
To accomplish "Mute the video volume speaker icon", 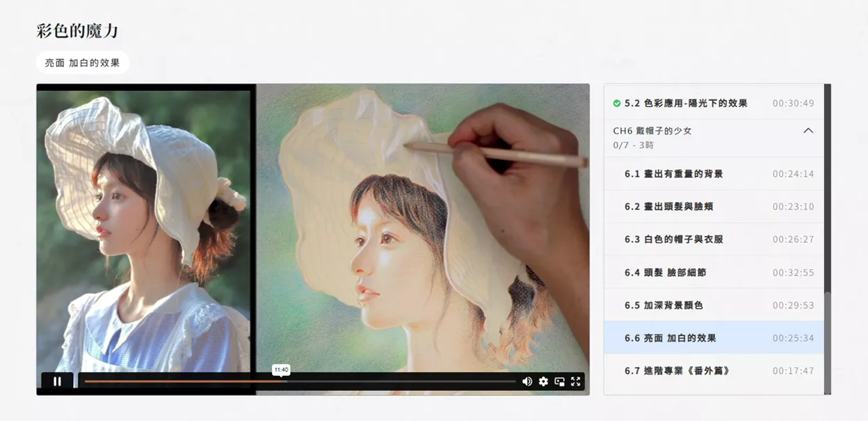I will click(527, 381).
